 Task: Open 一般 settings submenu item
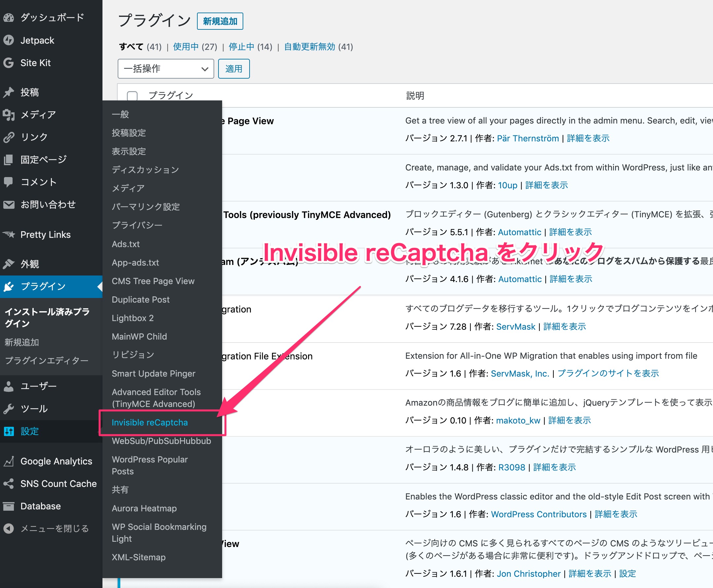point(120,115)
